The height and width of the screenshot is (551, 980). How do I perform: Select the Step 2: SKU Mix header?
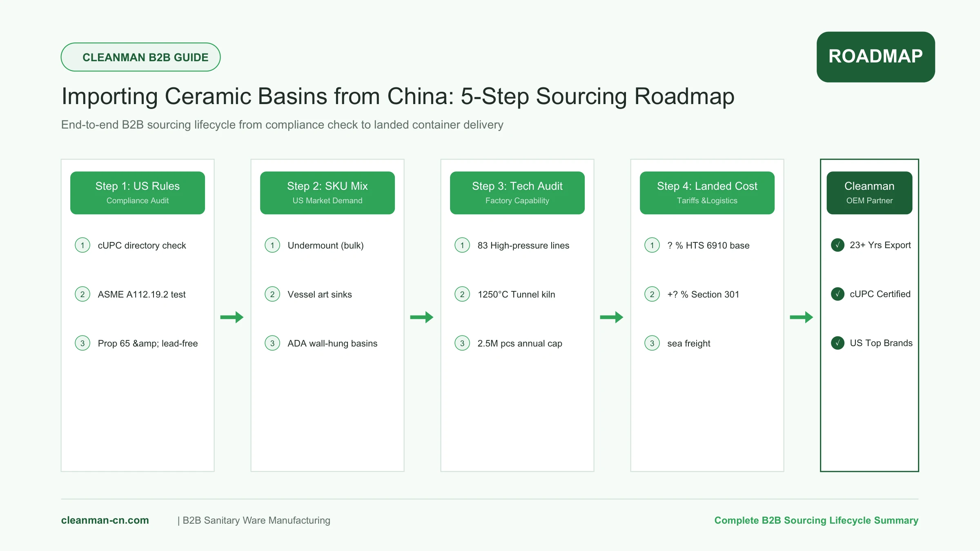point(327,193)
